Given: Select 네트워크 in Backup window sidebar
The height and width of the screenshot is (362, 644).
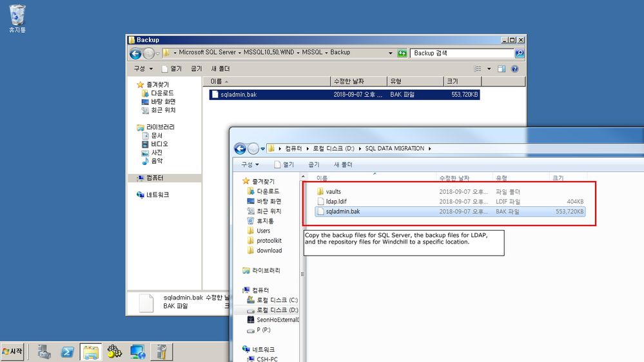Looking at the screenshot, I should 153,195.
